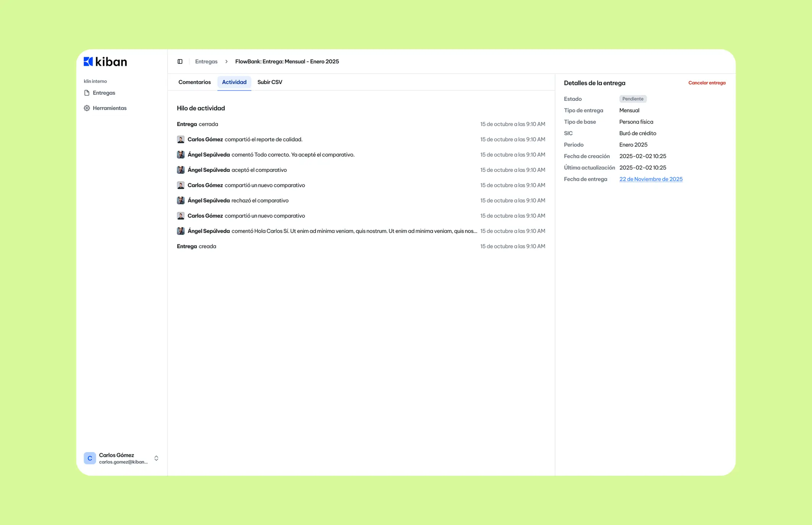Image resolution: width=812 pixels, height=525 pixels.
Task: Click the Pendiente status badge
Action: point(633,99)
